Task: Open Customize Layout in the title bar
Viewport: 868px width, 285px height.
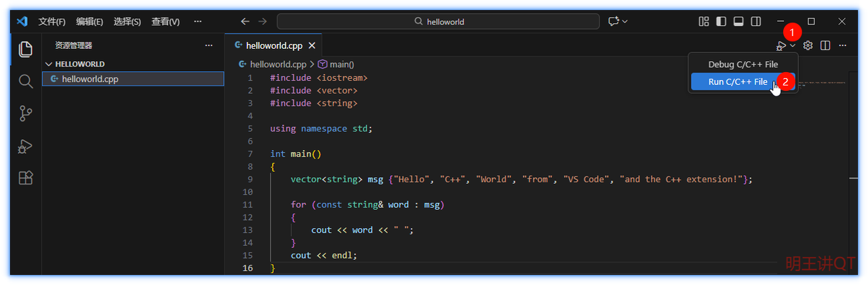Action: 704,21
